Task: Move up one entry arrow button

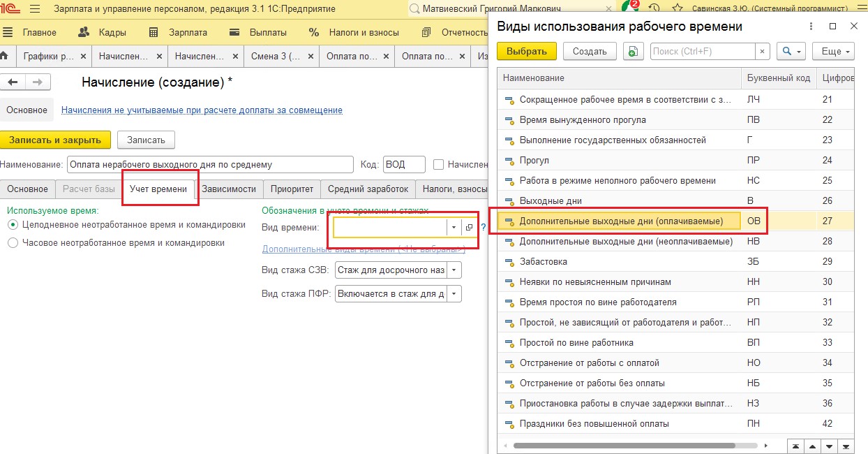Action: [812, 445]
